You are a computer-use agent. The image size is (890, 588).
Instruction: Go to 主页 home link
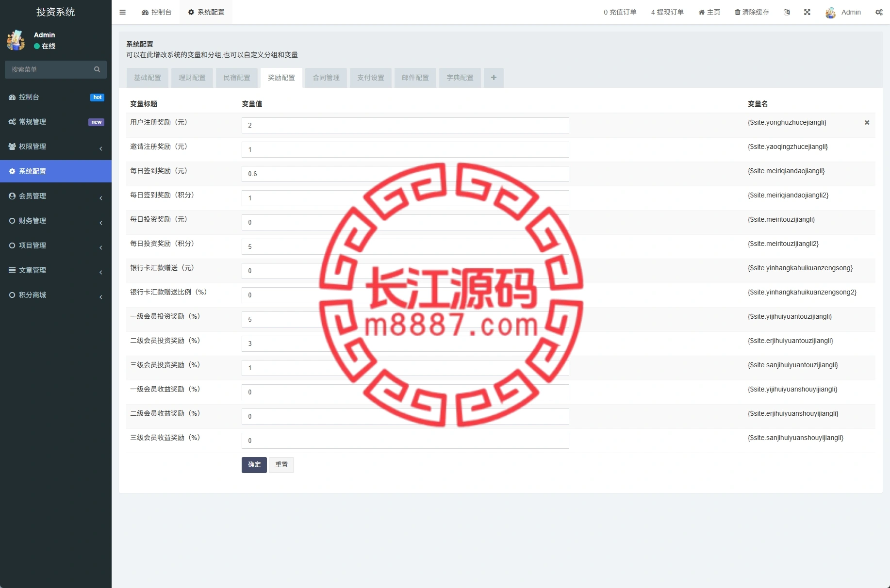(709, 12)
